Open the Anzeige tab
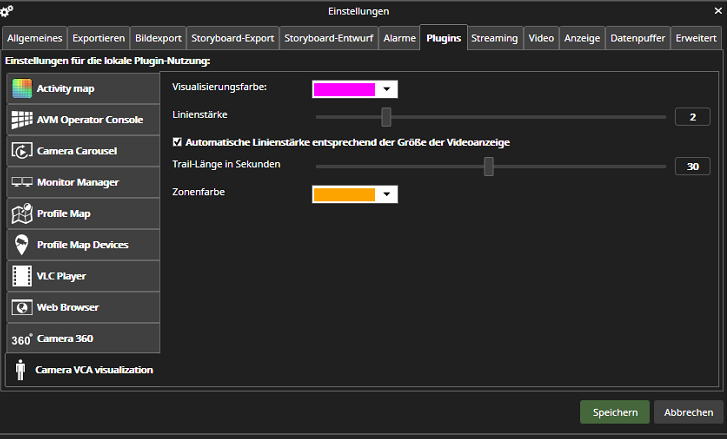 582,38
